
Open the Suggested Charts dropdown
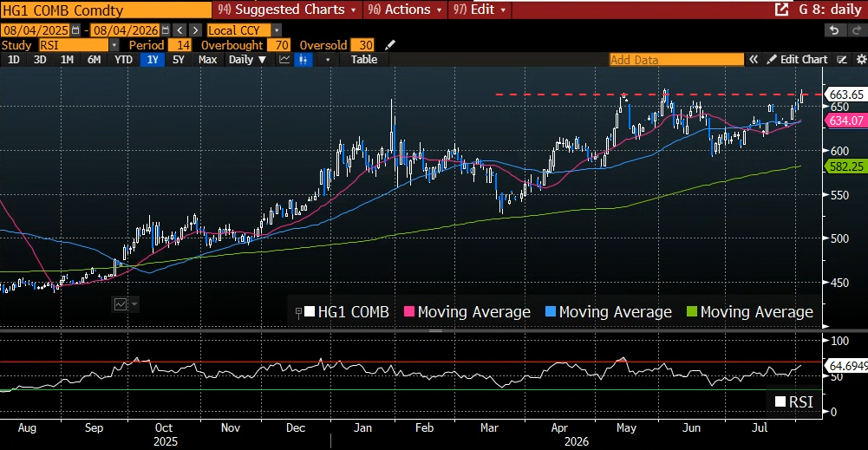(287, 10)
